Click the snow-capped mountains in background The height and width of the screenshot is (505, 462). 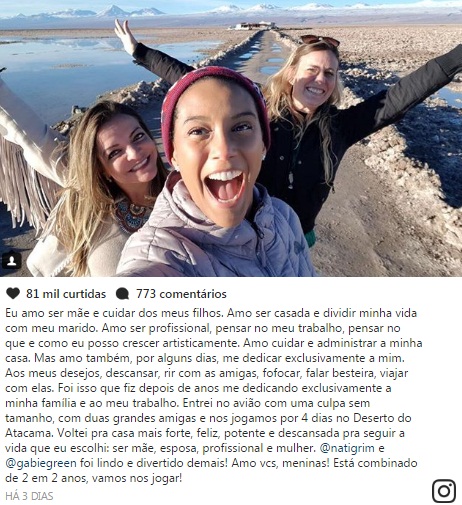tap(230, 13)
